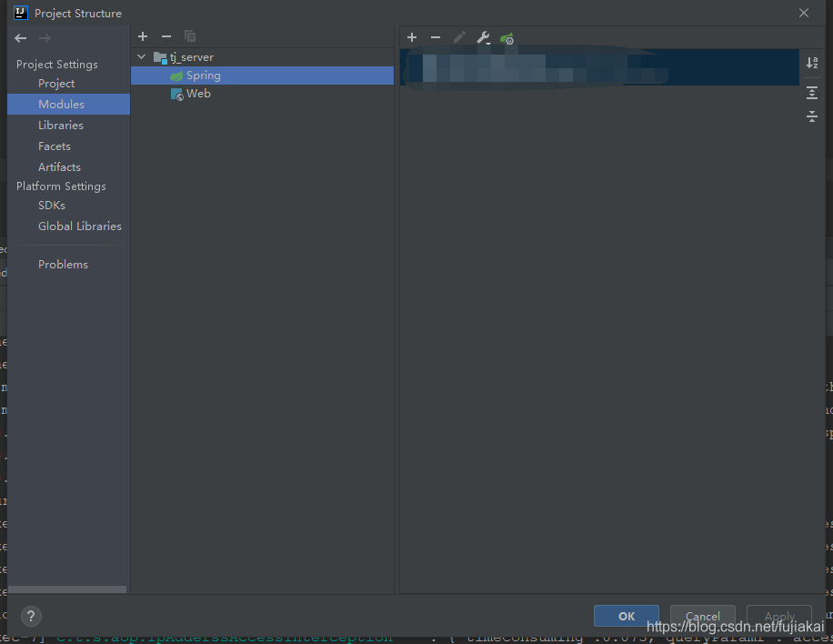Select SDKs under Platform Settings

pyautogui.click(x=51, y=205)
